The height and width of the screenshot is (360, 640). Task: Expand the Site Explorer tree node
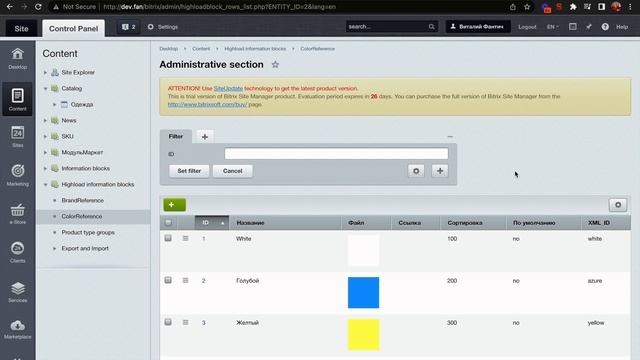coord(45,72)
